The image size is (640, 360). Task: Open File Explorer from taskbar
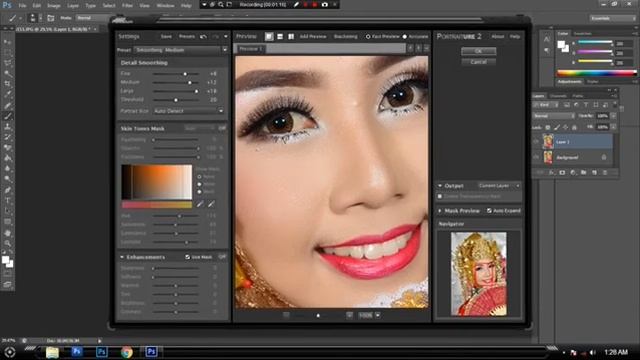[x=52, y=352]
